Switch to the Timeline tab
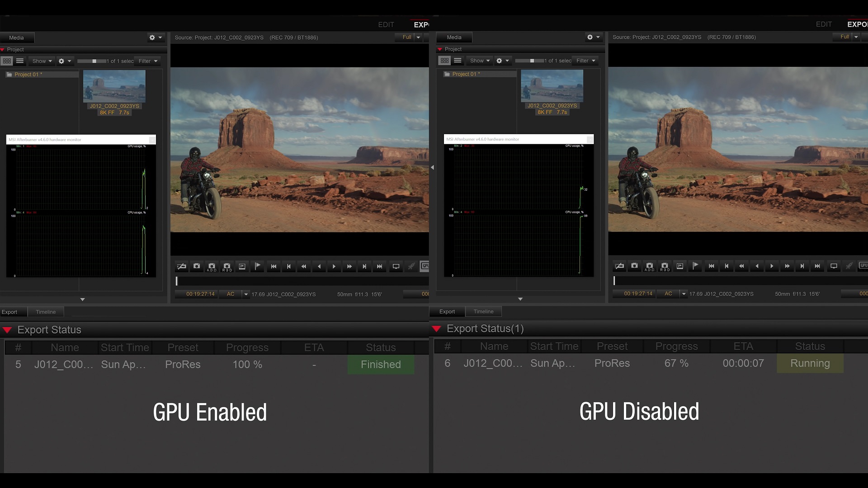Viewport: 868px width, 488px height. [45, 312]
